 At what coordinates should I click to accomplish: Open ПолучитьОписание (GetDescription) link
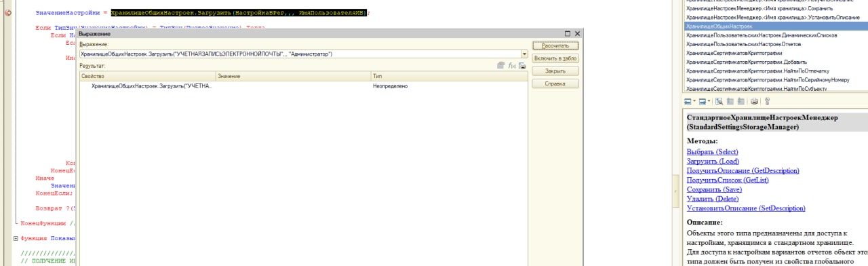743,170
